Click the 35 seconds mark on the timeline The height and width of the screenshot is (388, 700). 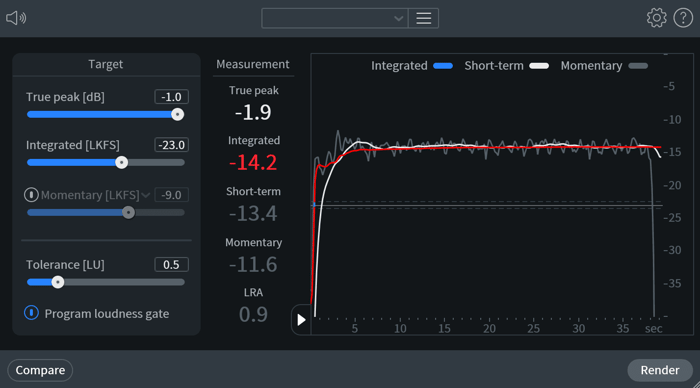point(623,329)
